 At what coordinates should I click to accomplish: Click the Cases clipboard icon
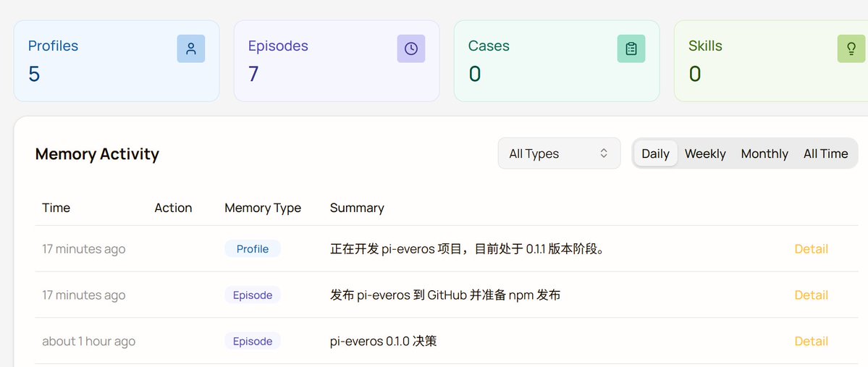point(631,48)
